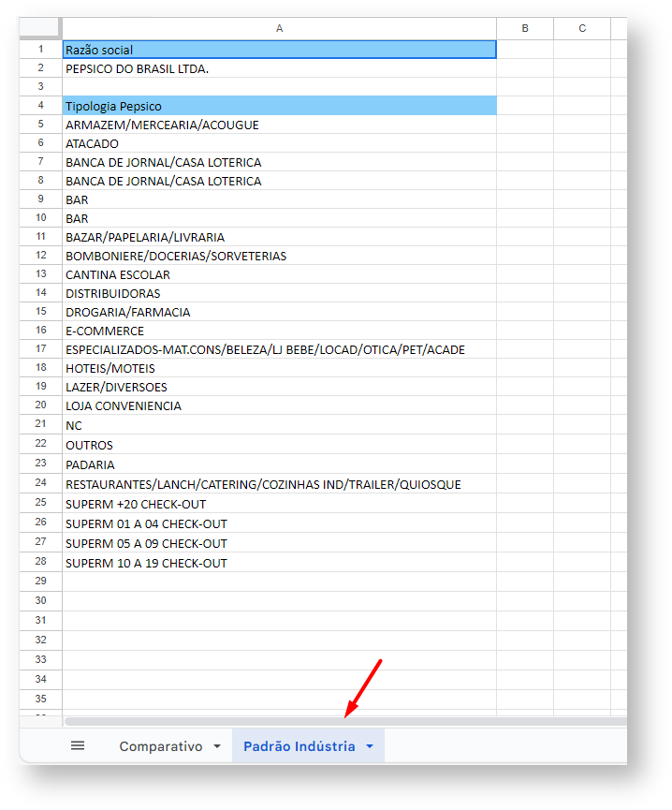This screenshot has width=672, height=810.
Task: Select the 'RESTAURANTES/LANCH/CATERING' cell
Action: coord(279,483)
